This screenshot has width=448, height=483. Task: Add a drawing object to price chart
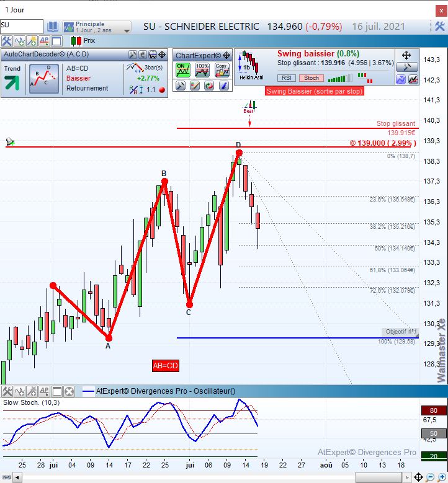(32, 41)
